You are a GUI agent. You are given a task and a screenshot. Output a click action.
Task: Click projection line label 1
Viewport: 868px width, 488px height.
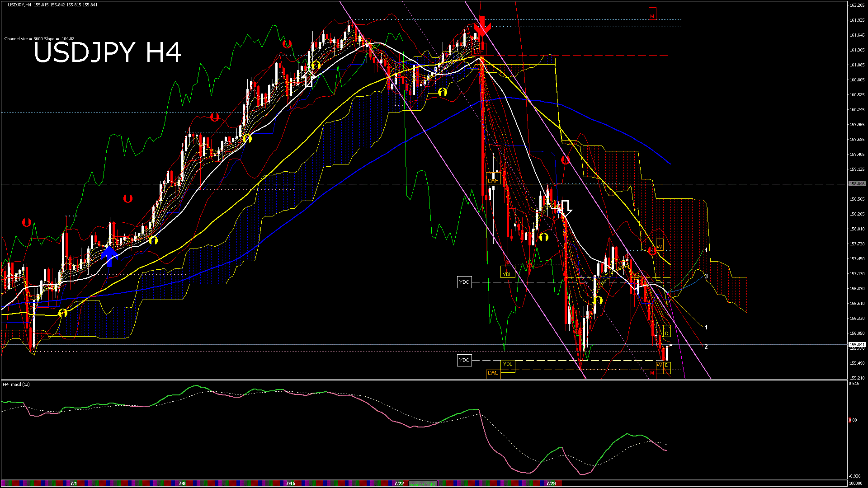706,327
